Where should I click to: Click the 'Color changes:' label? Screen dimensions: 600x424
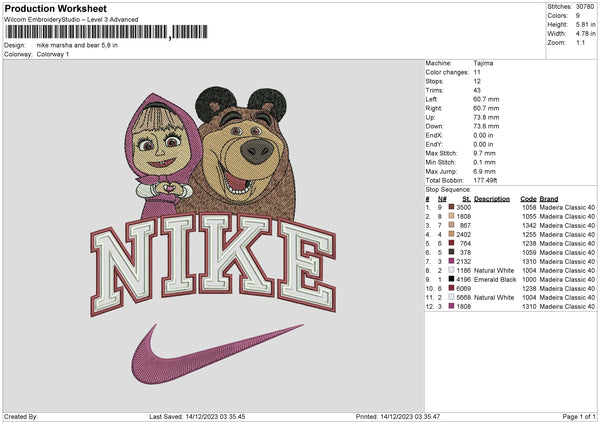[447, 72]
